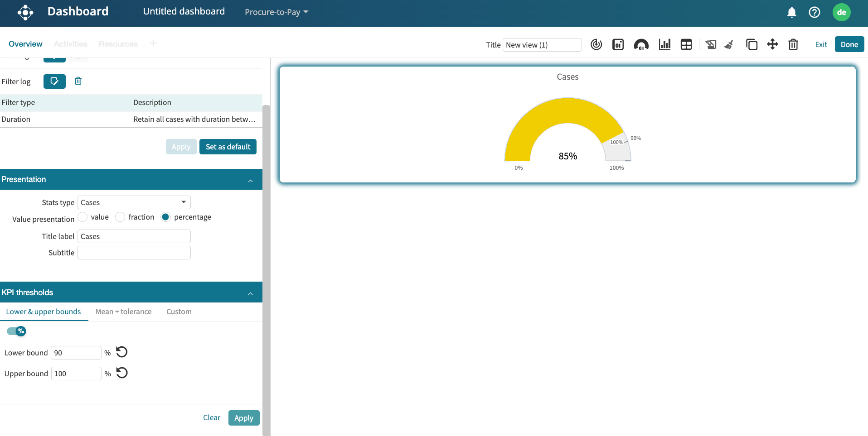Select the move widget icon
Viewport: 868px width, 436px height.
click(772, 44)
